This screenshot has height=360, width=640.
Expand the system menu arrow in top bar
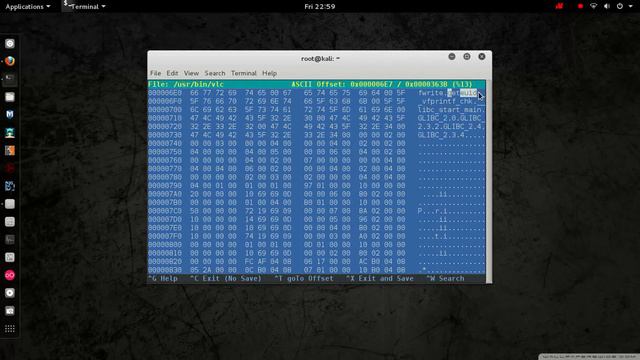coord(631,7)
